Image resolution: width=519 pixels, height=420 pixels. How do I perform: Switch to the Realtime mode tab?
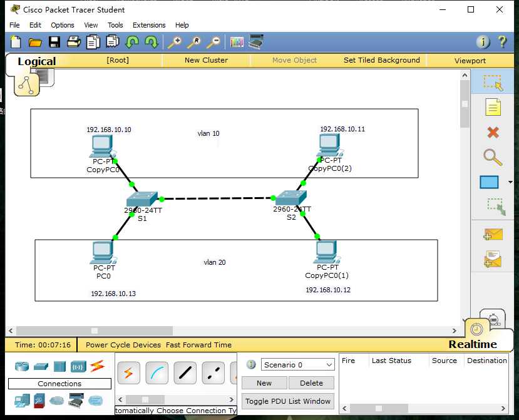tap(472, 344)
